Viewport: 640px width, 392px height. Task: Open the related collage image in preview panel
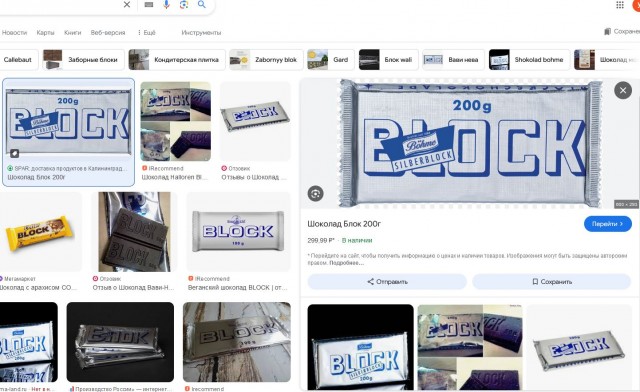470,347
